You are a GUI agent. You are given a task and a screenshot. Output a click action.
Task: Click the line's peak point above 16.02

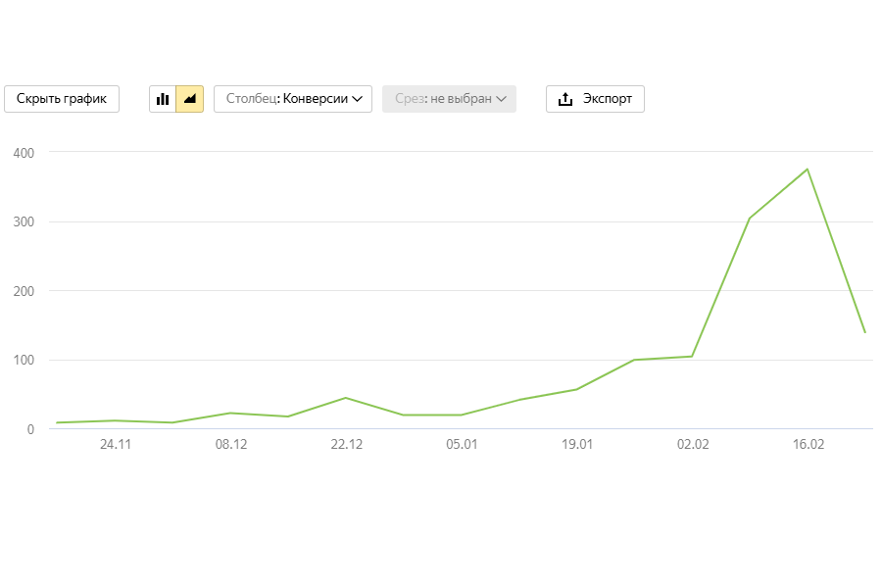(808, 170)
